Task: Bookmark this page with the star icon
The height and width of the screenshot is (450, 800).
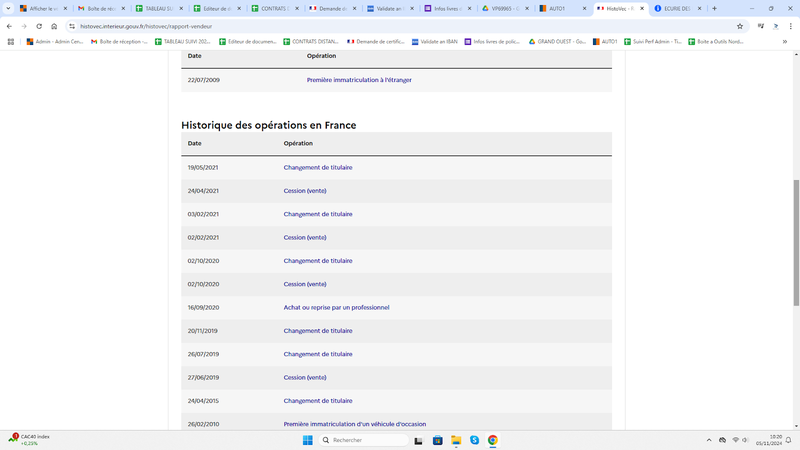Action: pos(740,26)
